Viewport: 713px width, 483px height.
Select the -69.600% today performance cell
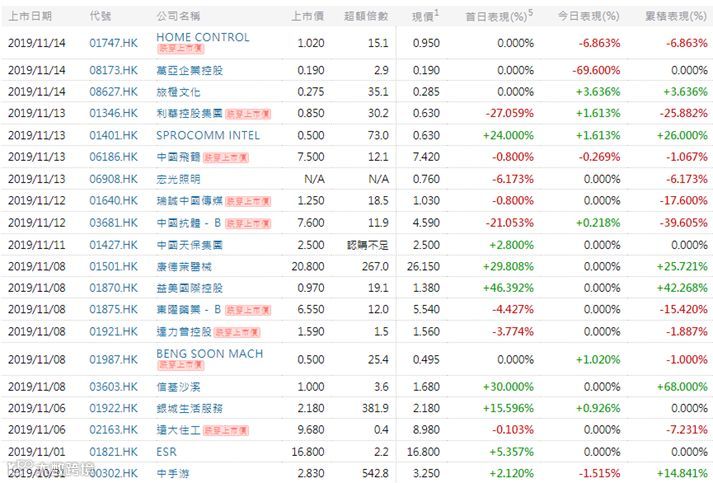pyautogui.click(x=596, y=70)
